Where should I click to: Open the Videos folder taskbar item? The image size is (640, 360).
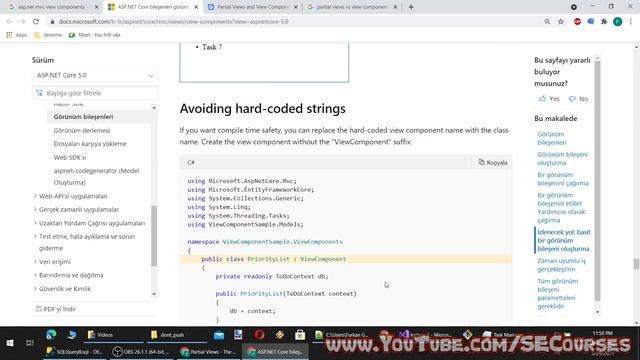[113, 335]
